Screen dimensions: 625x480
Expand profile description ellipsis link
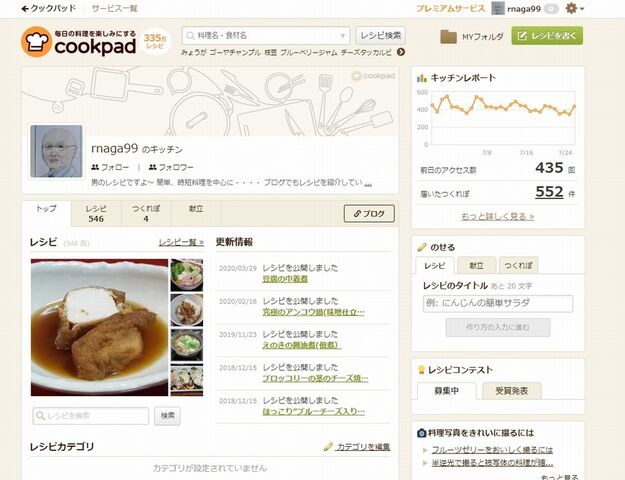pos(368,183)
